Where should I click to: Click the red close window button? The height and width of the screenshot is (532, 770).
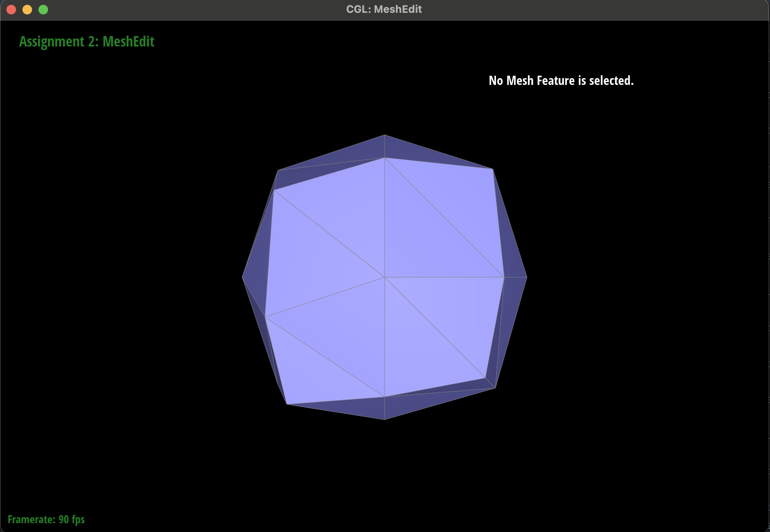11,10
